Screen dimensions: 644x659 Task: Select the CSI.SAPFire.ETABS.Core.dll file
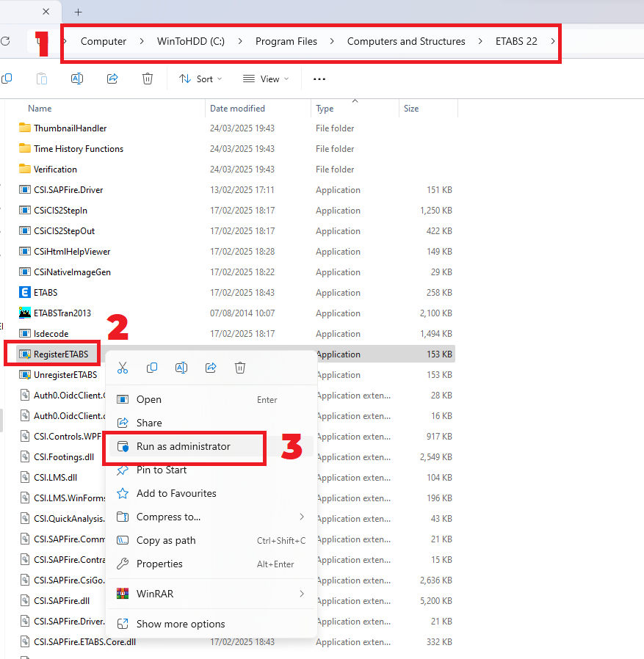click(x=84, y=642)
